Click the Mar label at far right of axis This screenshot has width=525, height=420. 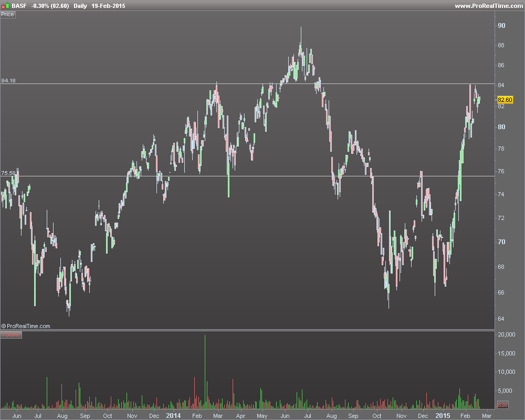pos(487,416)
